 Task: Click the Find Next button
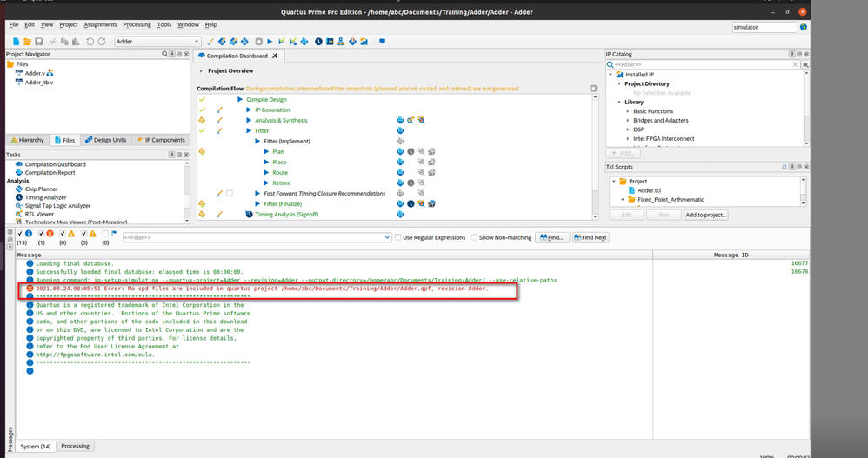pyautogui.click(x=591, y=237)
